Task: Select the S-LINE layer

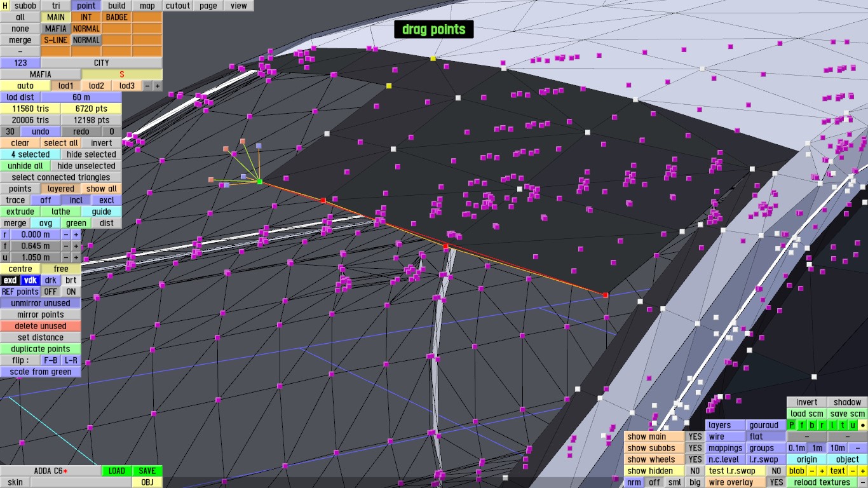Action: click(x=56, y=40)
